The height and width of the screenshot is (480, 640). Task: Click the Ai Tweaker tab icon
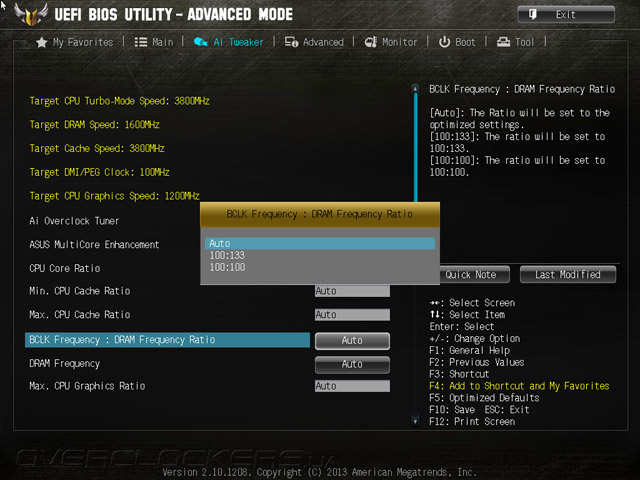[201, 42]
